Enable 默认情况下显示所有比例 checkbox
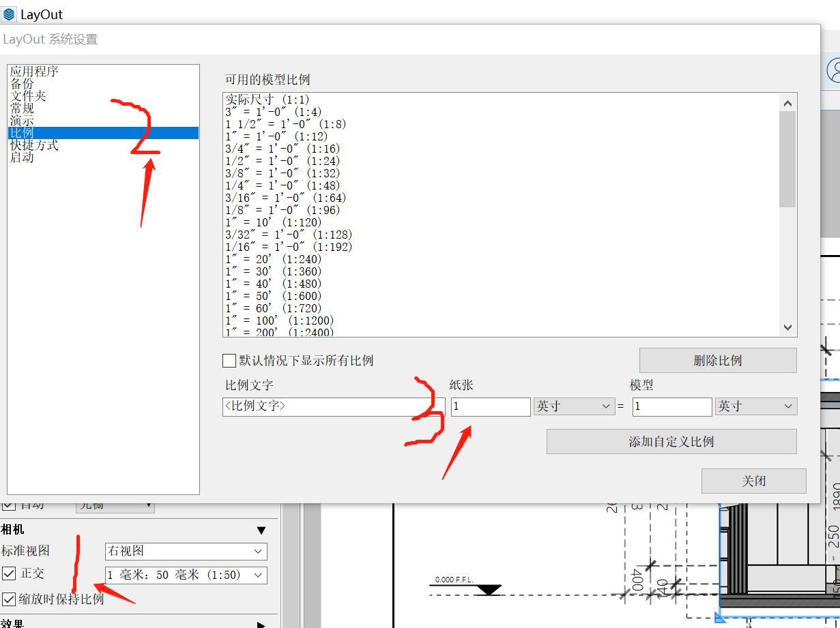The image size is (840, 628). [229, 361]
